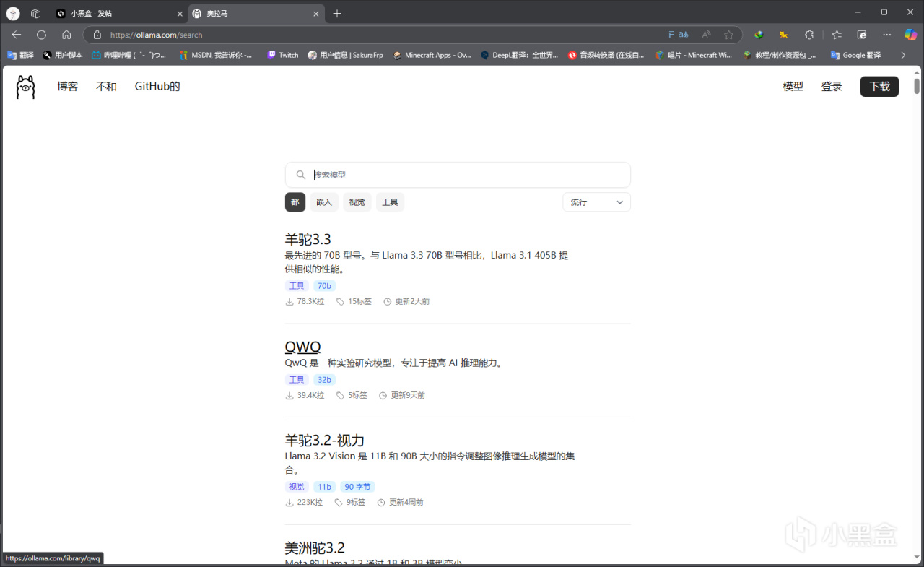Viewport: 924px width, 567px height.
Task: Open the 不和 navigation link
Action: click(x=106, y=87)
